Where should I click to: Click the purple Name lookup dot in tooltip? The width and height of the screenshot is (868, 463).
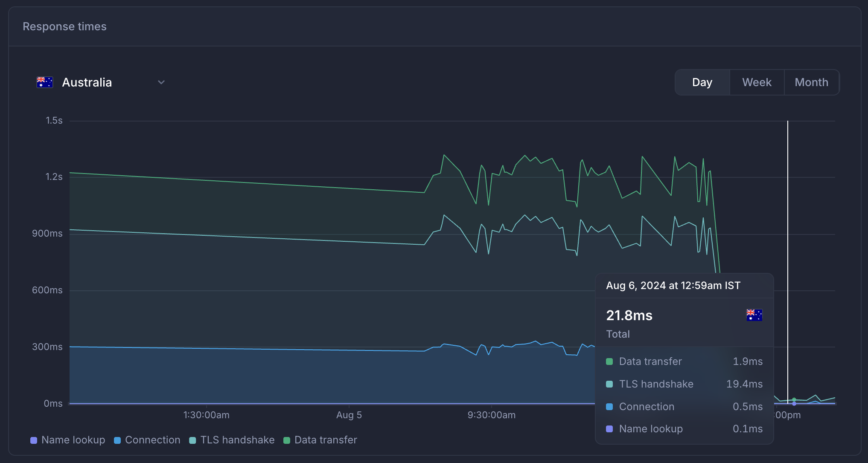(609, 429)
